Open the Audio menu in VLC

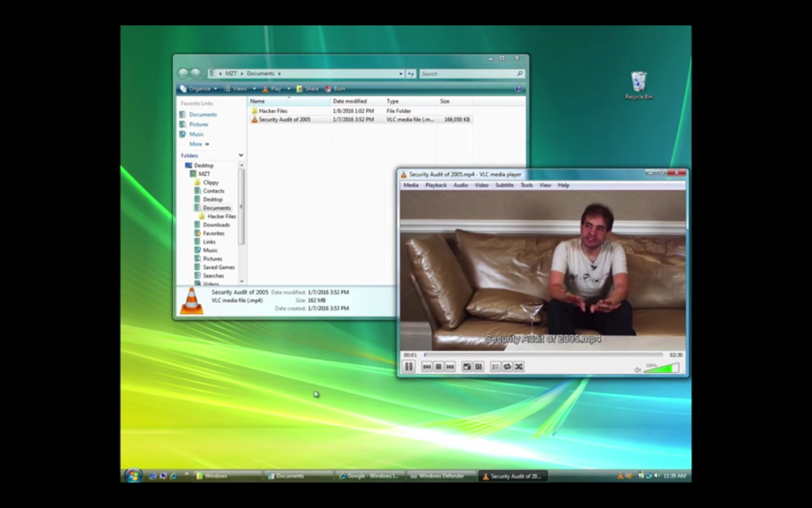(x=461, y=185)
